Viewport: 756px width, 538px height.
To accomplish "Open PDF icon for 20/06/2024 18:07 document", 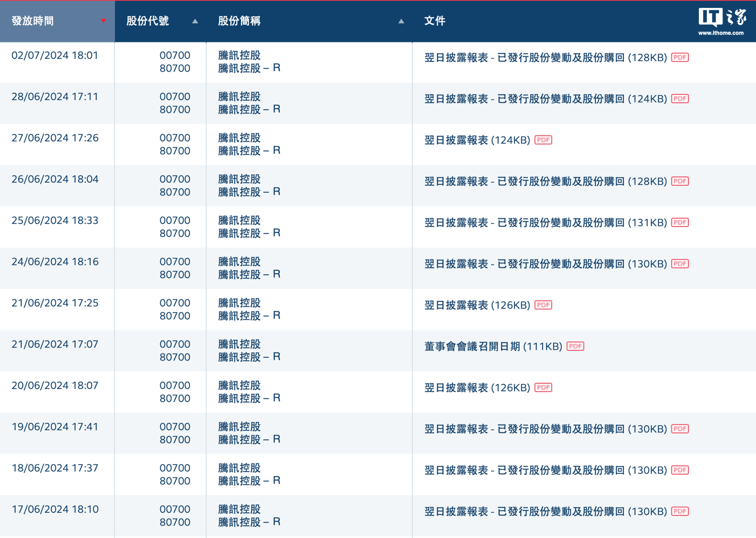I will tap(543, 387).
